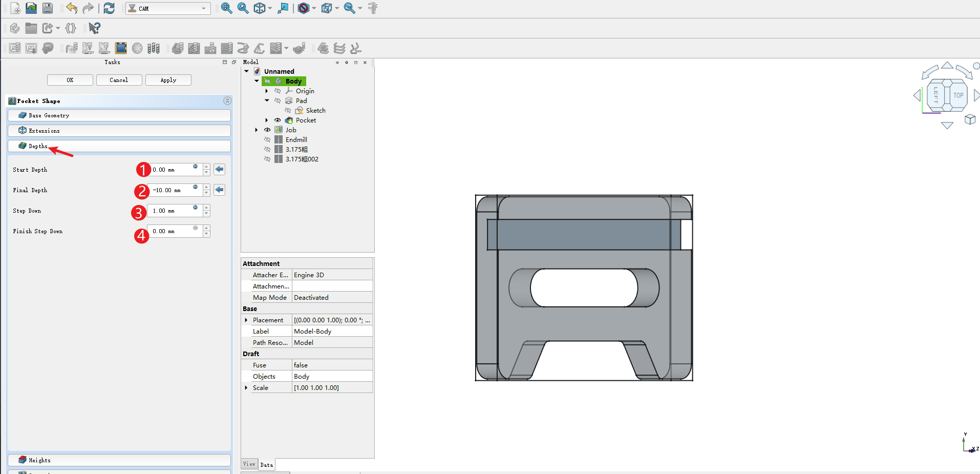Toggle visibility of Sketch in model tree
The height and width of the screenshot is (474, 980).
pyautogui.click(x=288, y=110)
